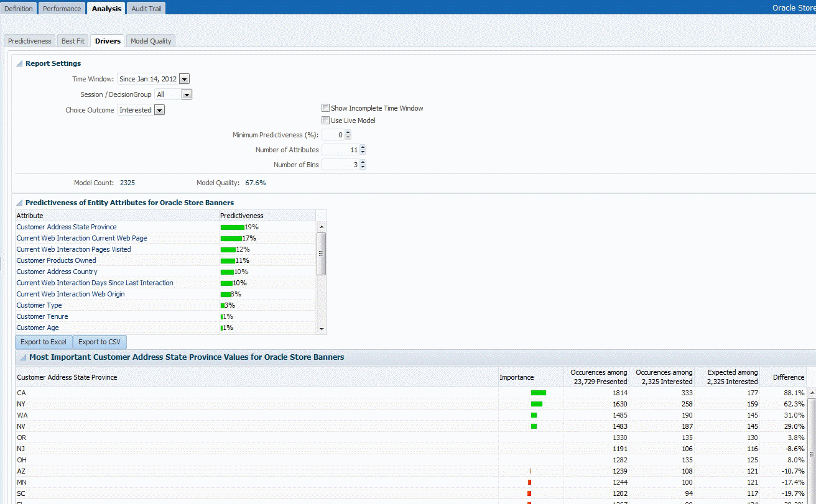Screen dimensions: 816x504
Task: Click the Predictiveness column header
Action: [x=267, y=216]
